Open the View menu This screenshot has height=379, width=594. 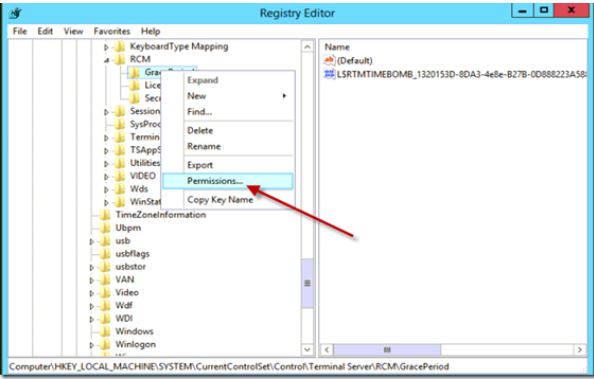[73, 31]
